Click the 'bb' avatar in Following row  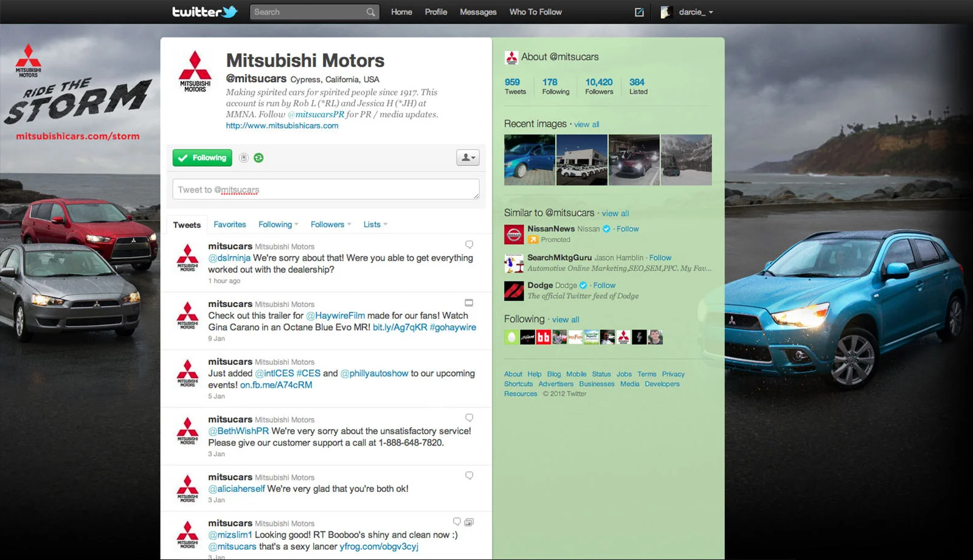pyautogui.click(x=544, y=337)
